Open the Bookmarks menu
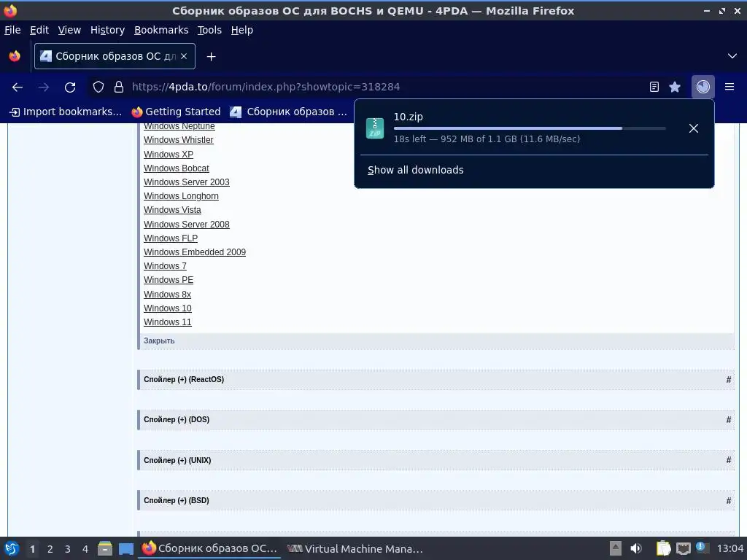Image resolution: width=747 pixels, height=560 pixels. [x=161, y=30]
